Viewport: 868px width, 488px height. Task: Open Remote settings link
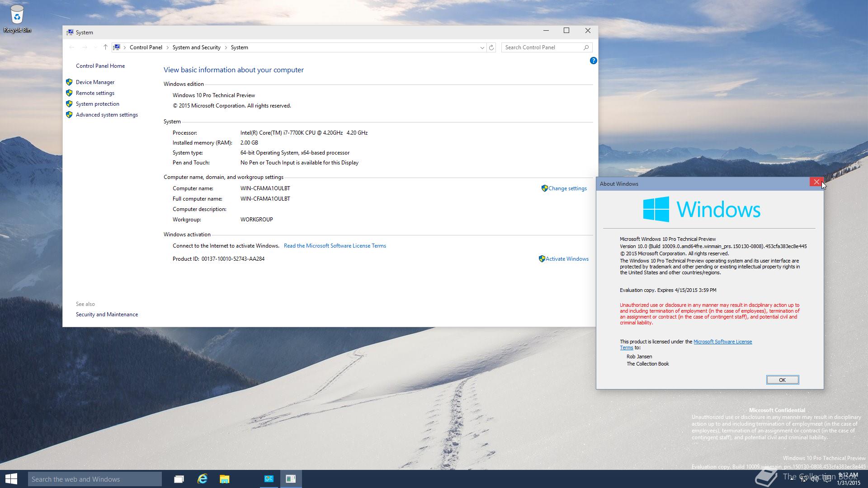tap(95, 93)
